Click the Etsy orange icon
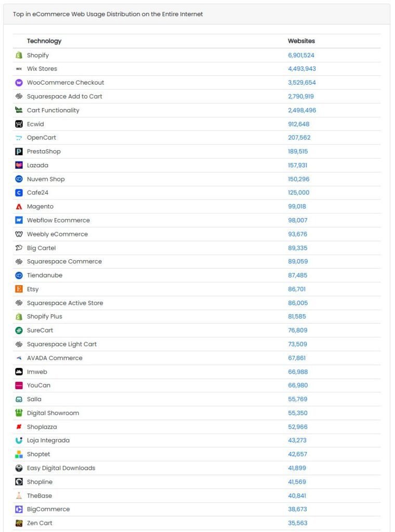 [19, 289]
